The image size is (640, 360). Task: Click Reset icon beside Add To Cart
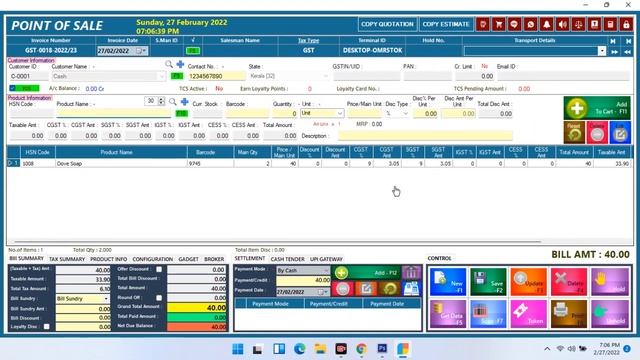coord(574,132)
